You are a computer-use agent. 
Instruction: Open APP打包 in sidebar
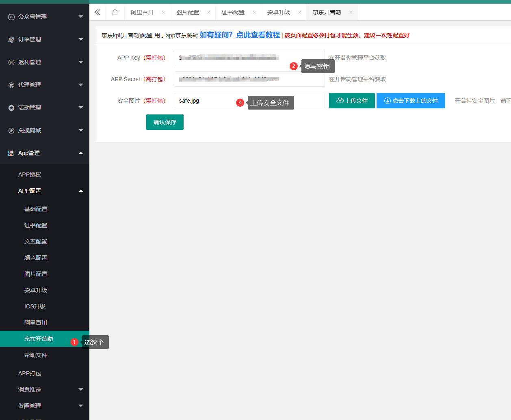coord(30,373)
